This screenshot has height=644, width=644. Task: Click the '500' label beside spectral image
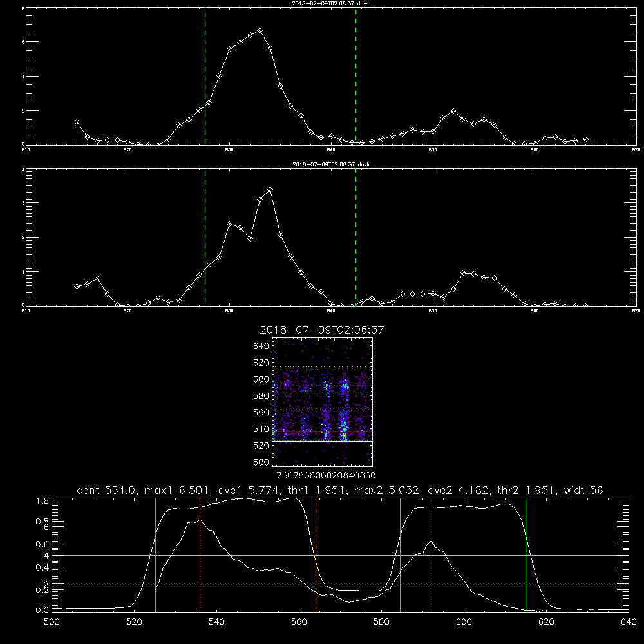261,462
